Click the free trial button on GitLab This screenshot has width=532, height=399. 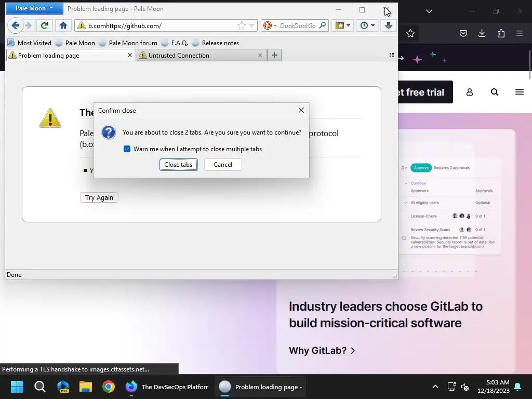click(x=425, y=92)
